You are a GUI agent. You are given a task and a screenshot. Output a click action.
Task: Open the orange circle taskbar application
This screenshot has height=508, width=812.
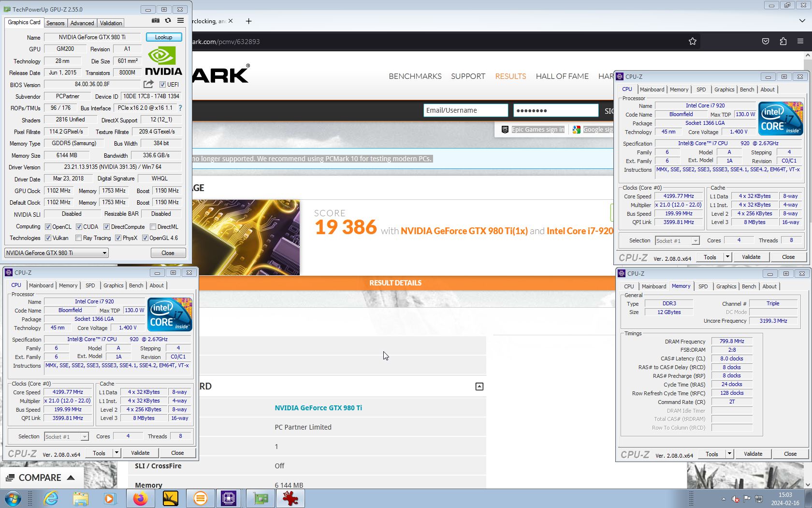200,498
